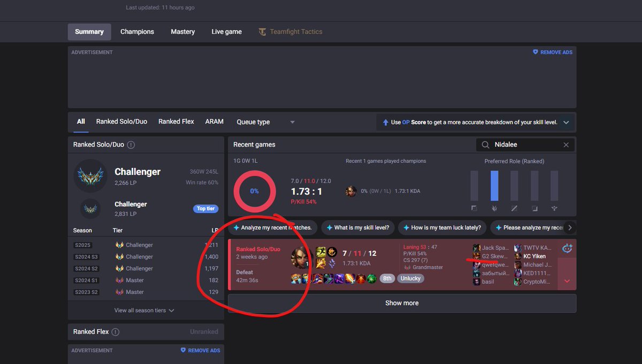Click the top lane role bar
642x364 pixels.
click(x=474, y=185)
